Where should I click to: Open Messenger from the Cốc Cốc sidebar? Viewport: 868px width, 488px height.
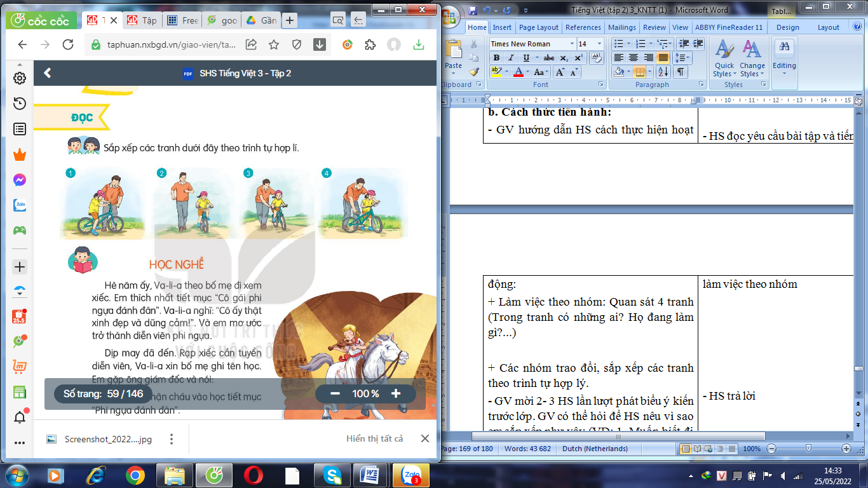coord(20,180)
